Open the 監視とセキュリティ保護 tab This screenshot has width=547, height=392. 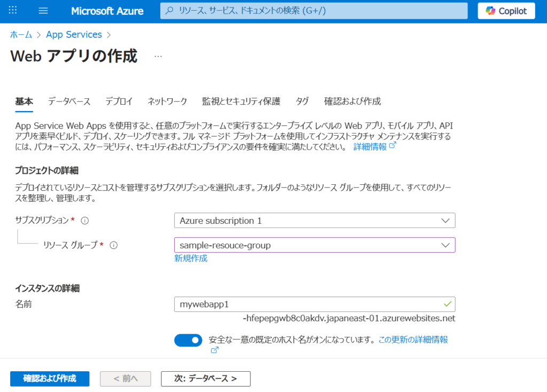(x=241, y=101)
